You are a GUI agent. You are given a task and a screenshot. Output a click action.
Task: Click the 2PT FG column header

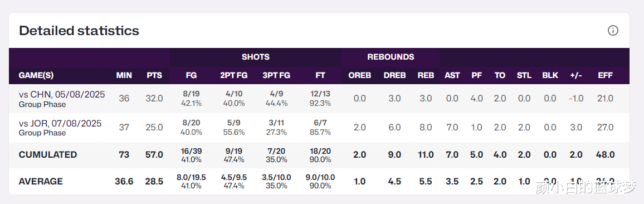pyautogui.click(x=233, y=76)
